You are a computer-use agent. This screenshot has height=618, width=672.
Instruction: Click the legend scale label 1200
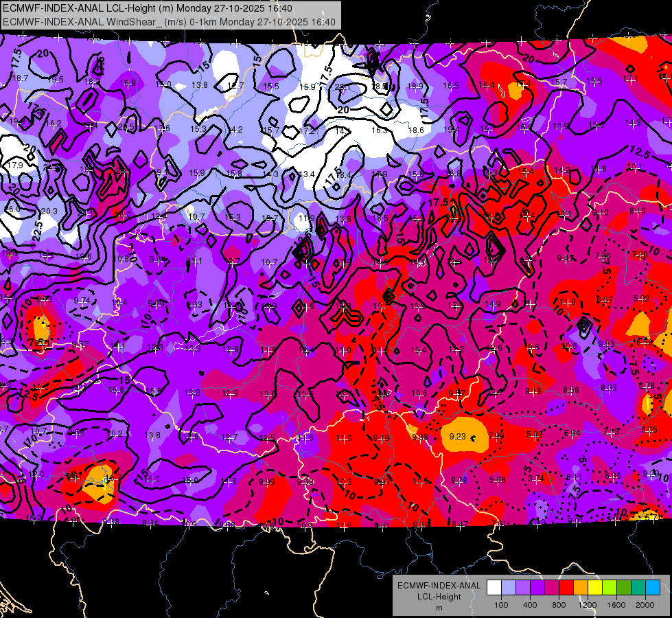588,605
